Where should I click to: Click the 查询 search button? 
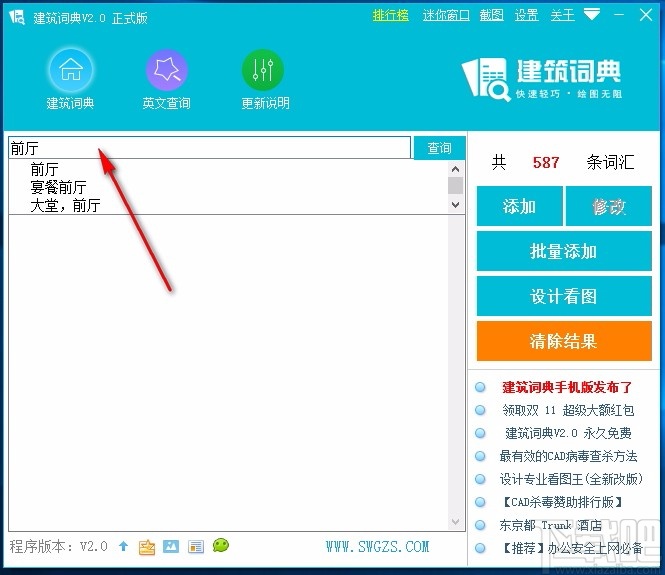click(x=439, y=148)
